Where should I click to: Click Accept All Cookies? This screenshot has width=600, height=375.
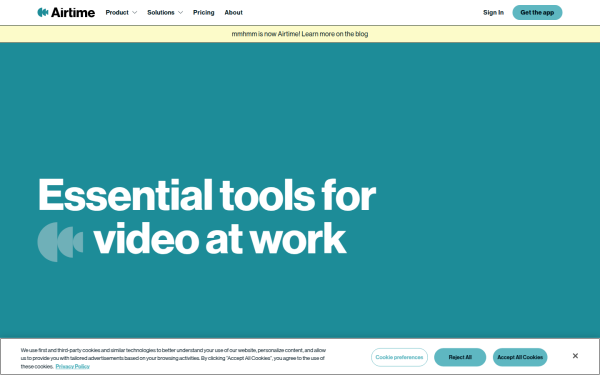coord(520,357)
